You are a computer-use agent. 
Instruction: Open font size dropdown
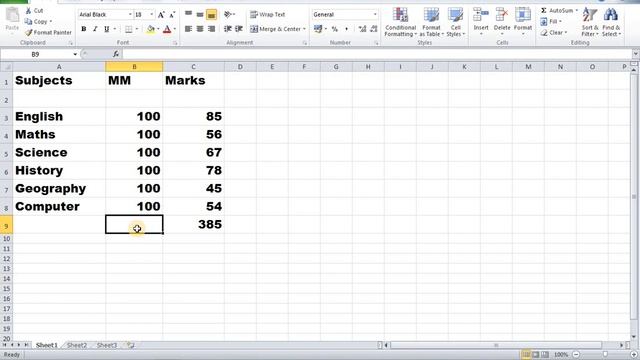click(x=152, y=15)
